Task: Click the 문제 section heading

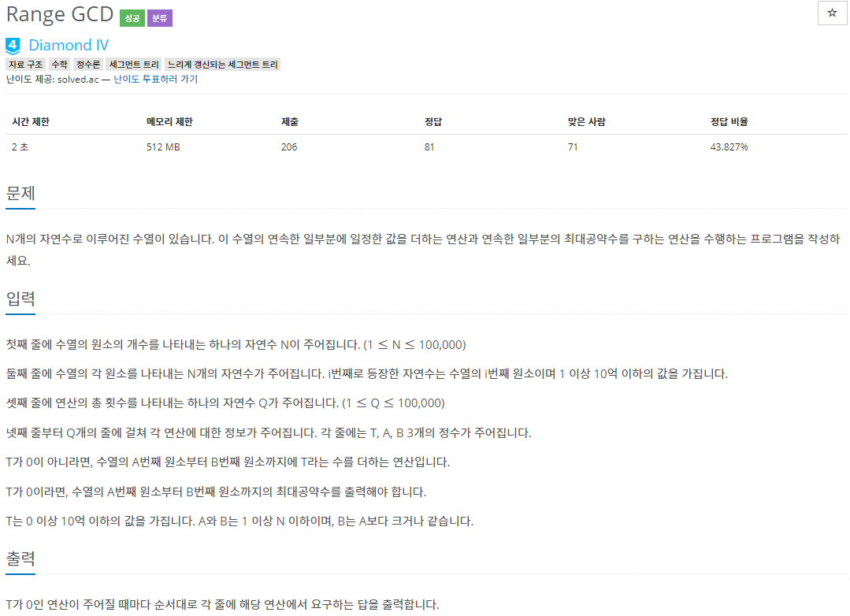Action: (20, 193)
